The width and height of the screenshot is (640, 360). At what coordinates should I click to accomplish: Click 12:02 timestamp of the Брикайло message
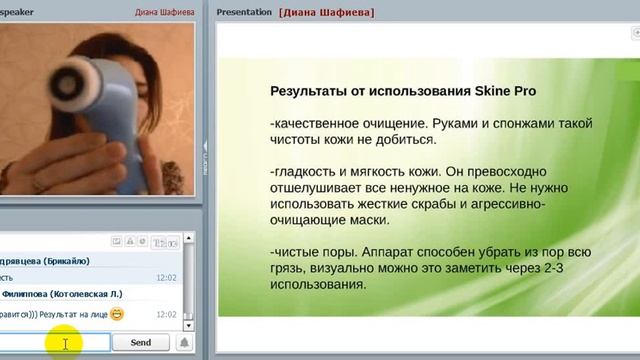[166, 278]
